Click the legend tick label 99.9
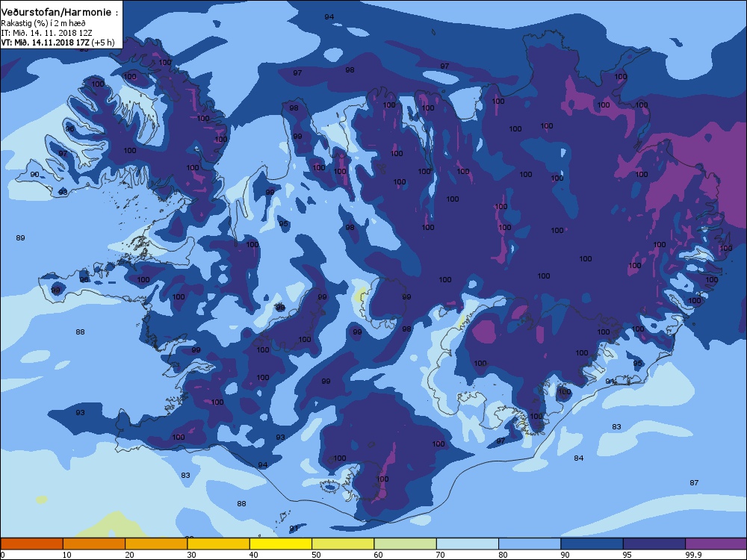The height and width of the screenshot is (560, 747). pyautogui.click(x=692, y=555)
